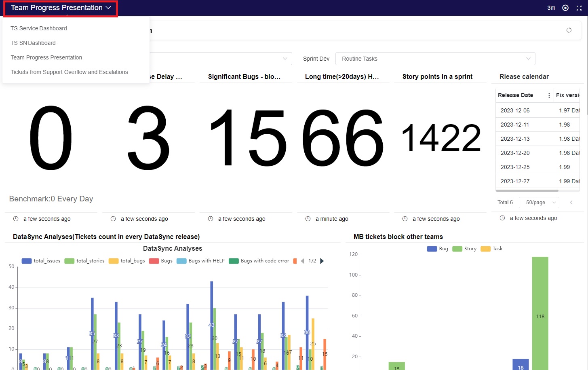Click the left arrow in the DataSync legend pager
This screenshot has width=588, height=370.
point(302,261)
